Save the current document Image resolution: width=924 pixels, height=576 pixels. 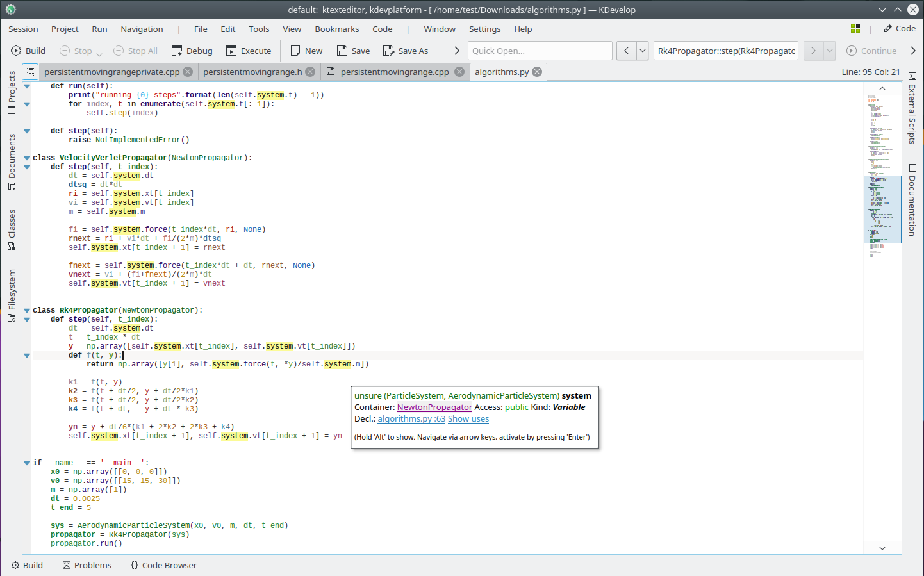pyautogui.click(x=354, y=51)
